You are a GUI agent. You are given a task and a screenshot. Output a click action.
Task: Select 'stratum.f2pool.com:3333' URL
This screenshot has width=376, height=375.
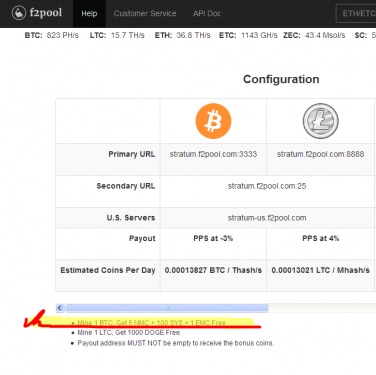click(x=213, y=154)
